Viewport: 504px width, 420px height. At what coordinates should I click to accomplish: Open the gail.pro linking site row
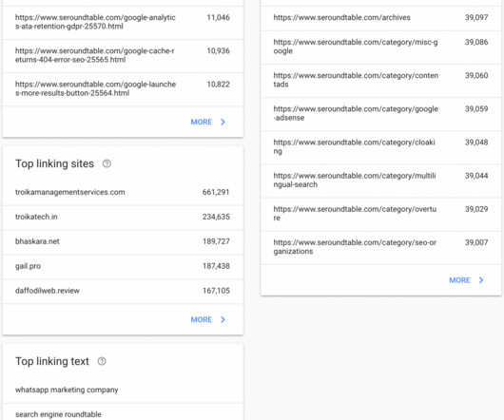[x=123, y=266]
